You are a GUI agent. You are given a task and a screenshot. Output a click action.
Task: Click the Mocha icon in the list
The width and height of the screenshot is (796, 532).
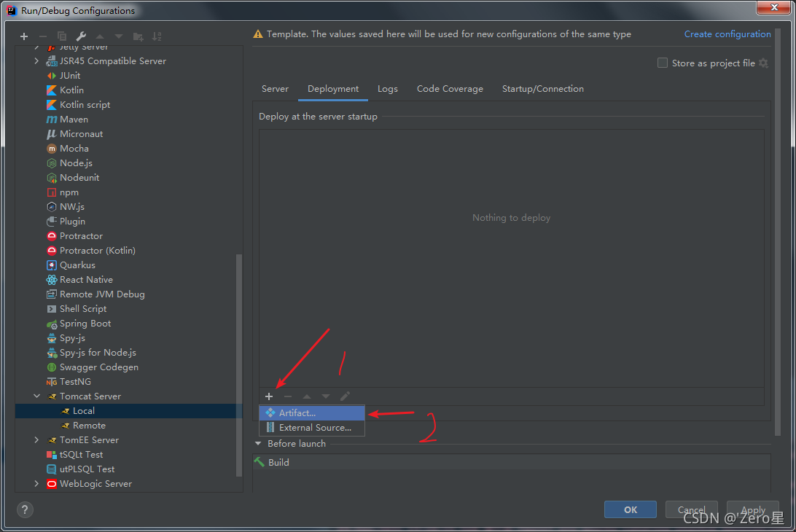tap(51, 149)
